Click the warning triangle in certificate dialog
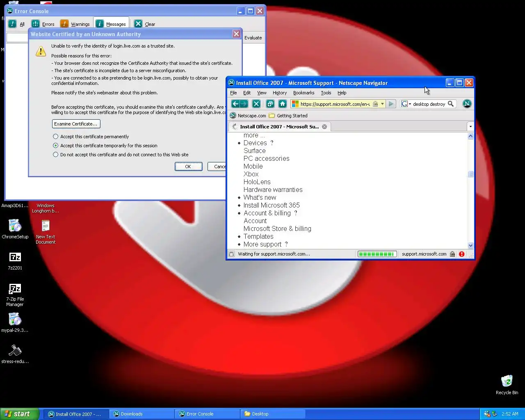This screenshot has width=525, height=420. [41, 51]
